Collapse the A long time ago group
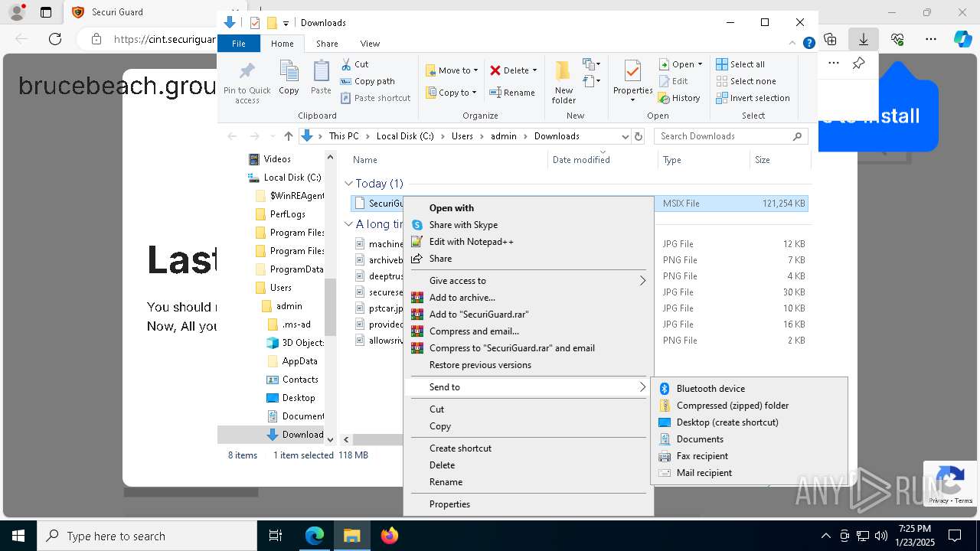The height and width of the screenshot is (551, 980). point(348,224)
